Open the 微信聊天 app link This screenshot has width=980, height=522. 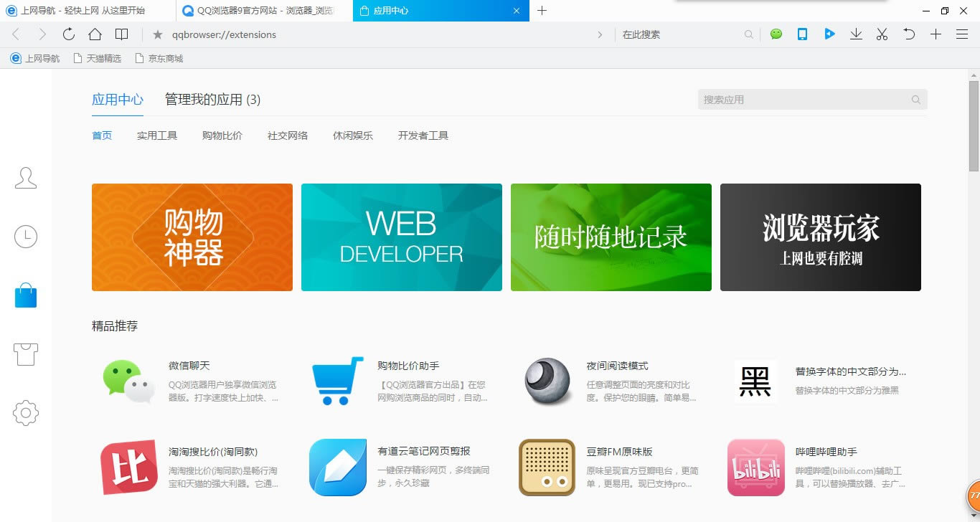coord(189,366)
